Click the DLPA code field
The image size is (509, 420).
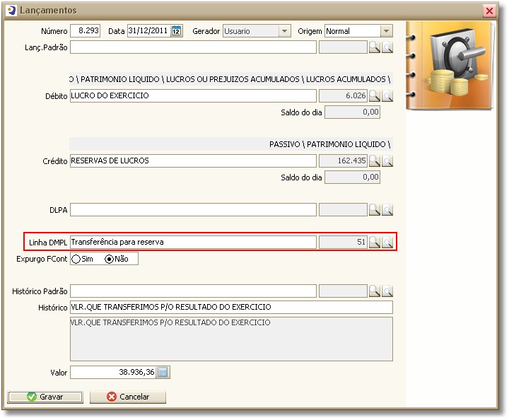click(x=343, y=210)
